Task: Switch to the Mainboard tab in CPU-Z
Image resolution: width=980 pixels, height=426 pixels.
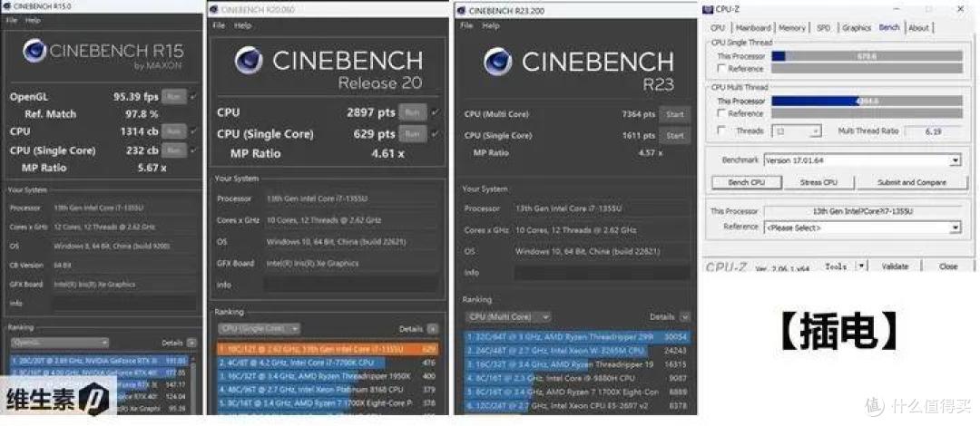Action: point(752,28)
